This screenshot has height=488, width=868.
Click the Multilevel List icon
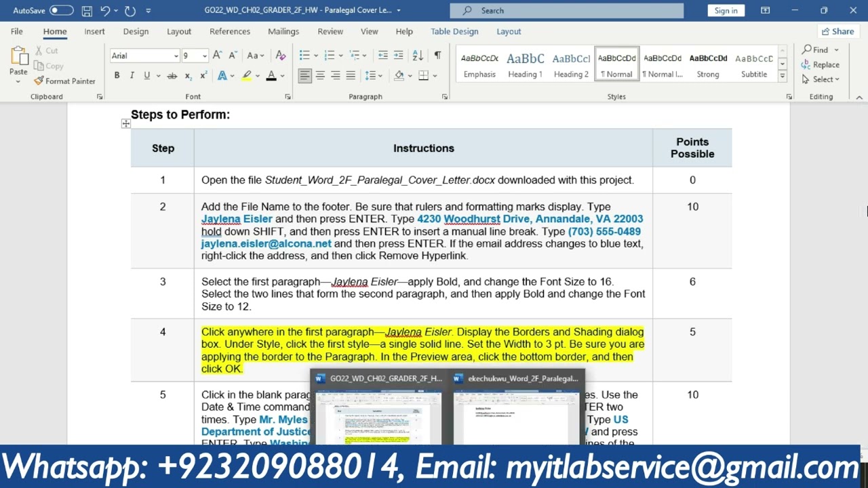(x=355, y=56)
